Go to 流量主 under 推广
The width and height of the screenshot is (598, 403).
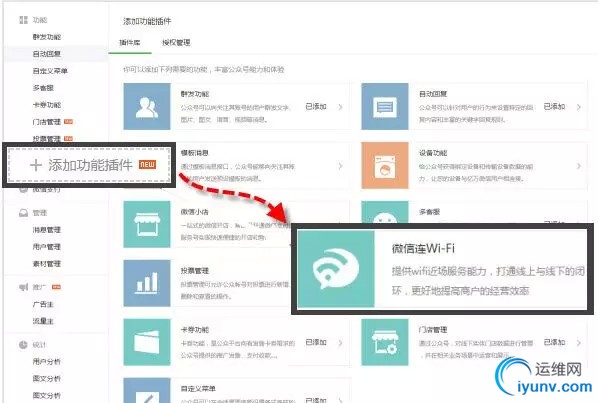click(43, 321)
